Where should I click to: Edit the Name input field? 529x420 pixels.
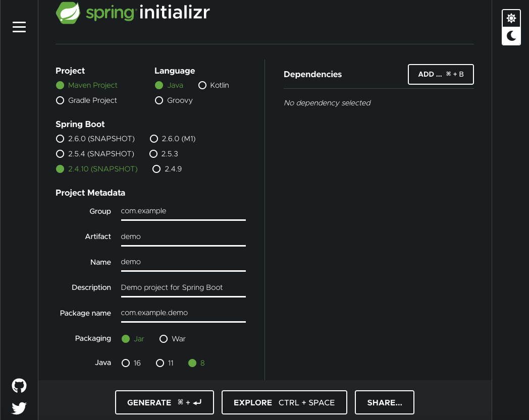pos(183,262)
